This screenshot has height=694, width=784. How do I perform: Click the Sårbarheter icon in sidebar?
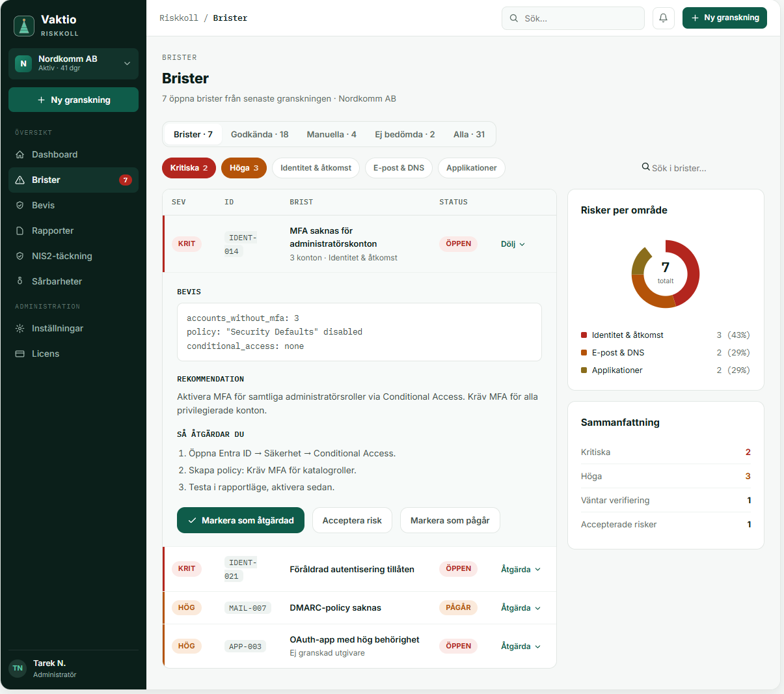20,281
